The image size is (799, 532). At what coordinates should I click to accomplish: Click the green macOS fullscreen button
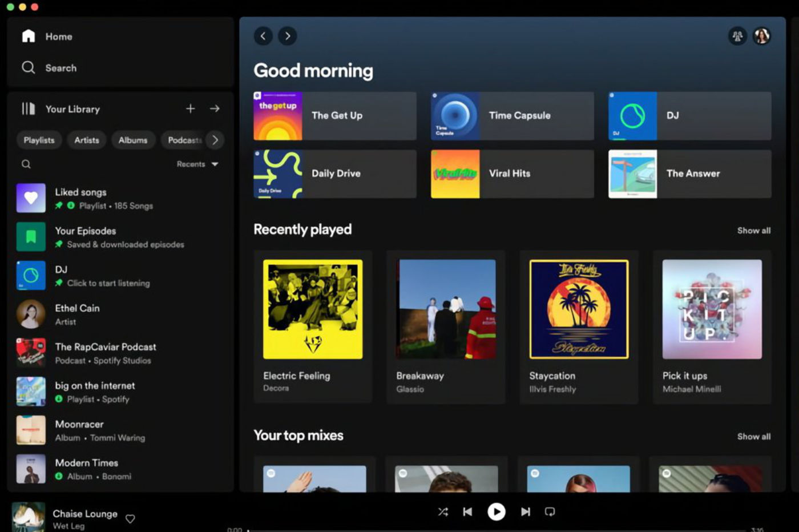click(x=10, y=7)
